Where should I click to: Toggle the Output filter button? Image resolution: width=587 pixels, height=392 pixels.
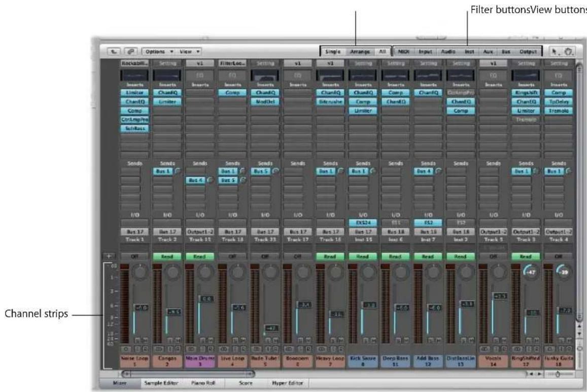click(x=528, y=52)
